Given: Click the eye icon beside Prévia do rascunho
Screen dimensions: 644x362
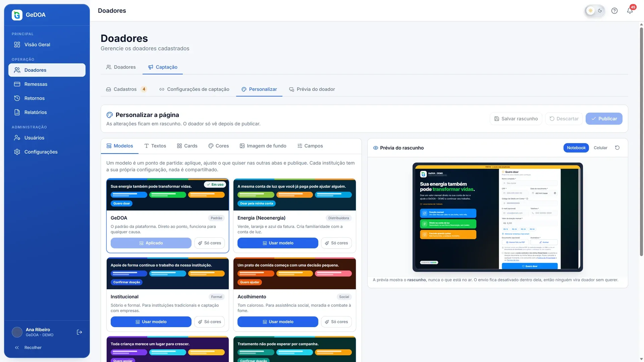Looking at the screenshot, I should [x=376, y=148].
